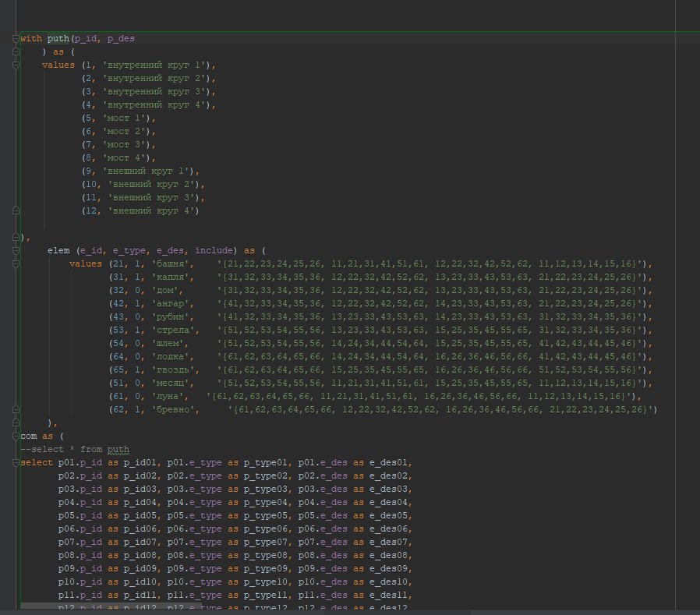
Task: Click fold end marker at '(12,' line
Action: 16,210
